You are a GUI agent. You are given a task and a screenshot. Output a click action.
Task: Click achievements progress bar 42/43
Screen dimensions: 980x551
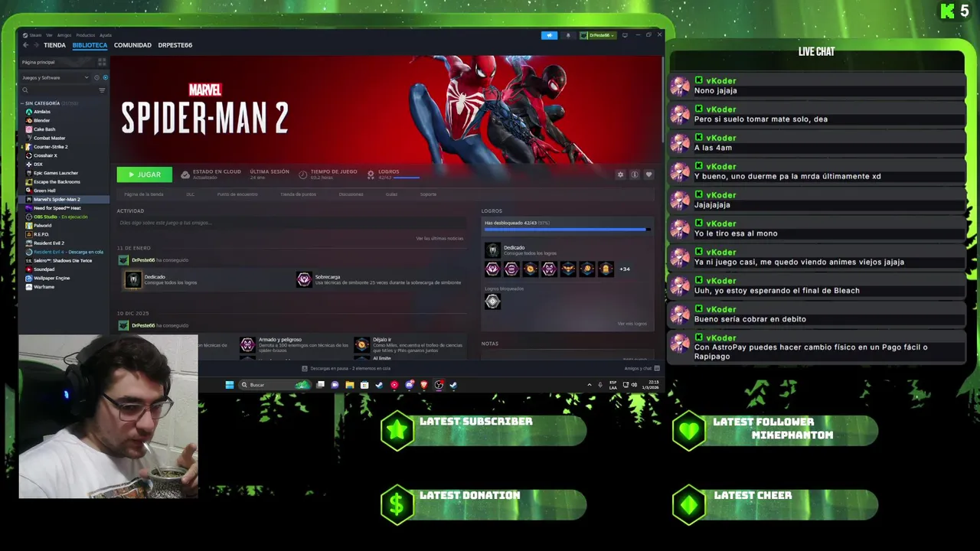pyautogui.click(x=567, y=229)
